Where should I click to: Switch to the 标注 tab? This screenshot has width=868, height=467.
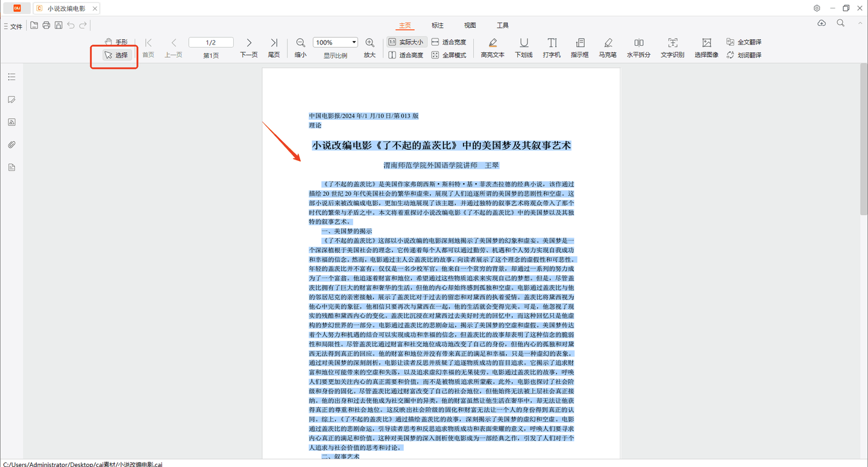[x=437, y=25]
